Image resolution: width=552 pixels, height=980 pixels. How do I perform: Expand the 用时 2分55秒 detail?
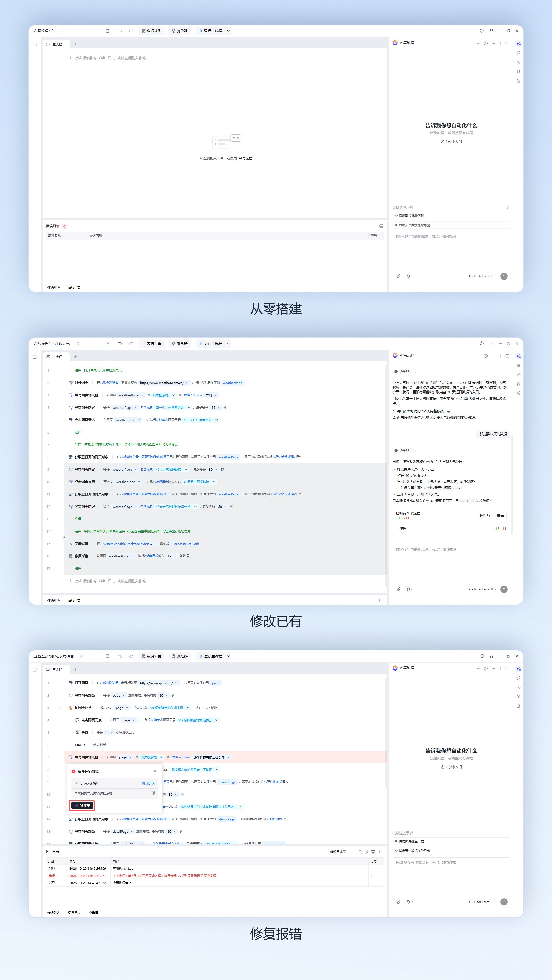pyautogui.click(x=404, y=372)
